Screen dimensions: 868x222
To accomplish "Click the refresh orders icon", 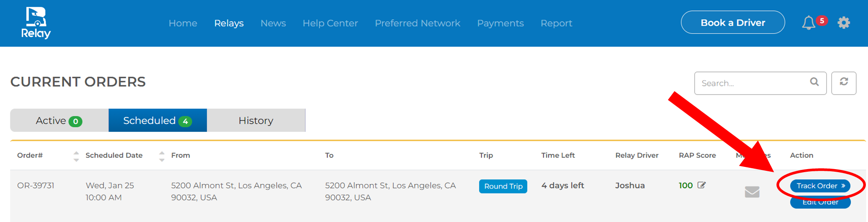I will [x=844, y=82].
